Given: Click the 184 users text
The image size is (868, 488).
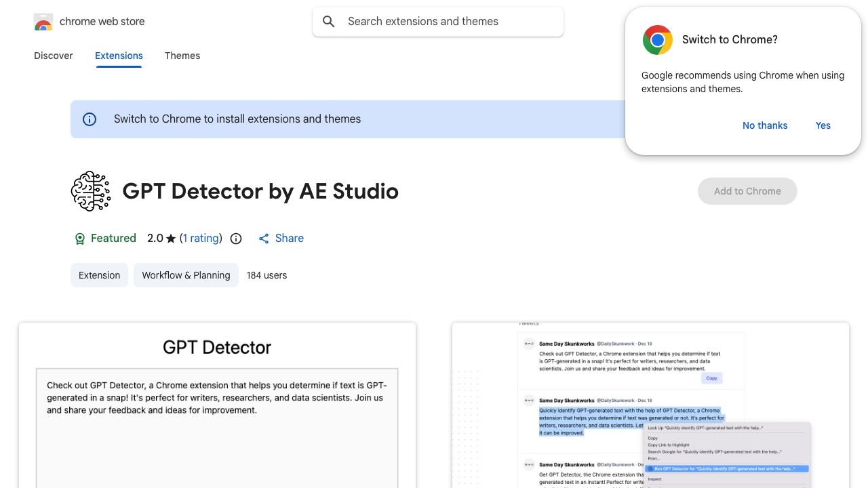Looking at the screenshot, I should (267, 275).
